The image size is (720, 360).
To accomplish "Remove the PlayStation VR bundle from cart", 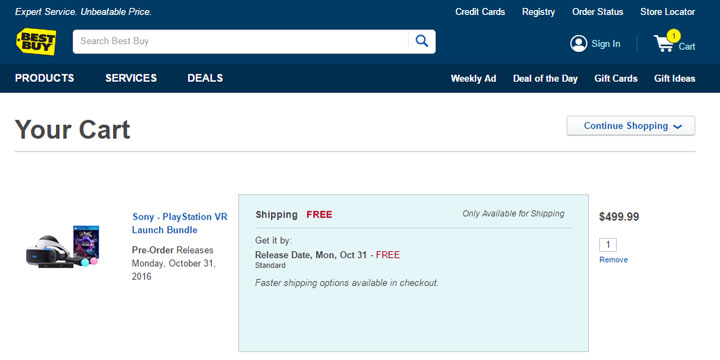I will 613,260.
